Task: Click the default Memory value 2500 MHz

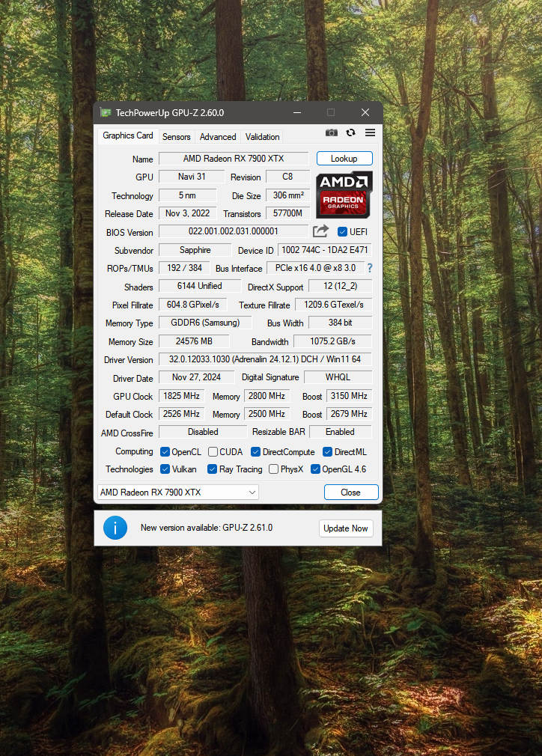Action: tap(267, 414)
